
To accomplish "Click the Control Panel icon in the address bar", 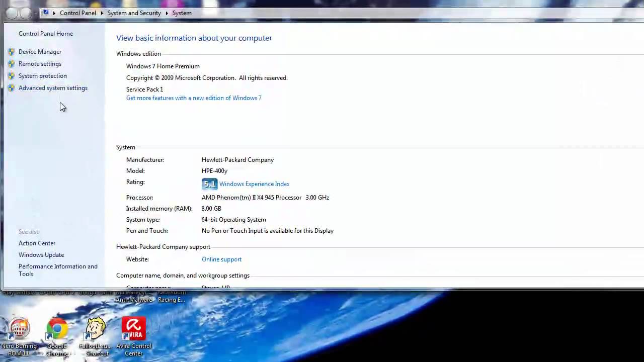I will pos(46,13).
